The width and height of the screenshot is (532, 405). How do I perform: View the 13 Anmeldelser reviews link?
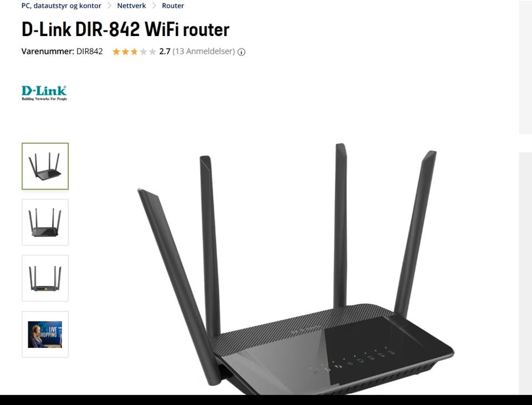(203, 52)
